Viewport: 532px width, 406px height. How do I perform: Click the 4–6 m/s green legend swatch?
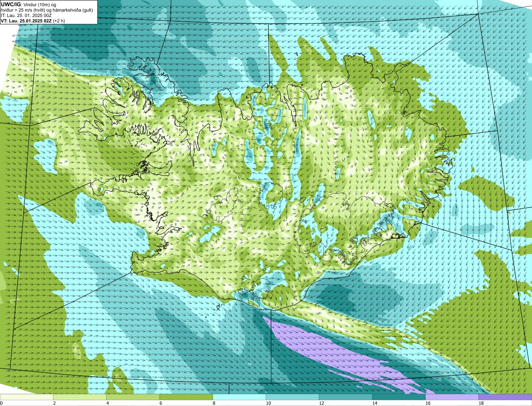[133, 397]
